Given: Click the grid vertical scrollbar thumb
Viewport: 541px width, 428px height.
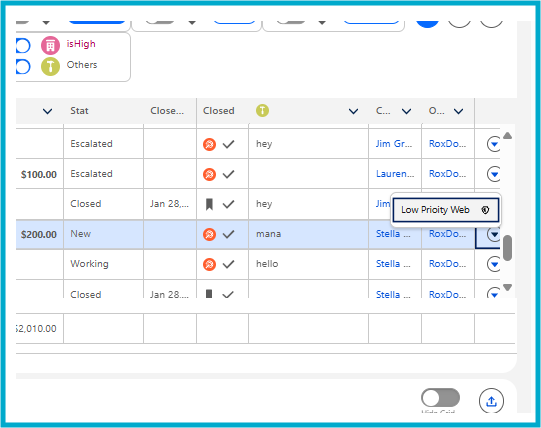Looking at the screenshot, I should coord(507,248).
